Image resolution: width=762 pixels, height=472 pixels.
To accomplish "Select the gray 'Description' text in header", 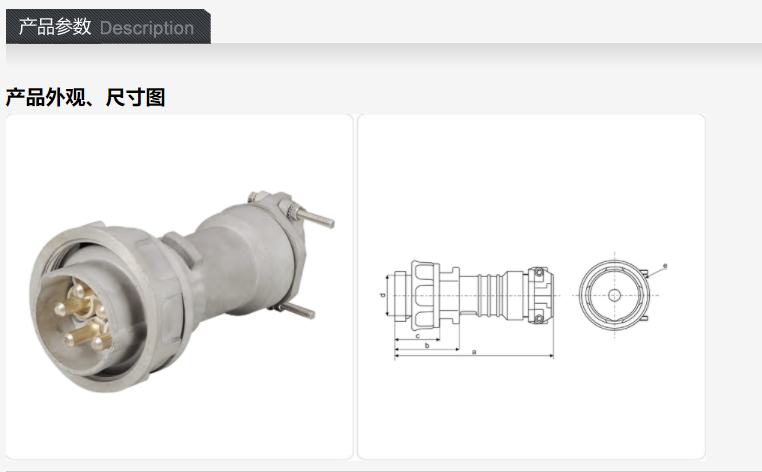I will coord(147,28).
